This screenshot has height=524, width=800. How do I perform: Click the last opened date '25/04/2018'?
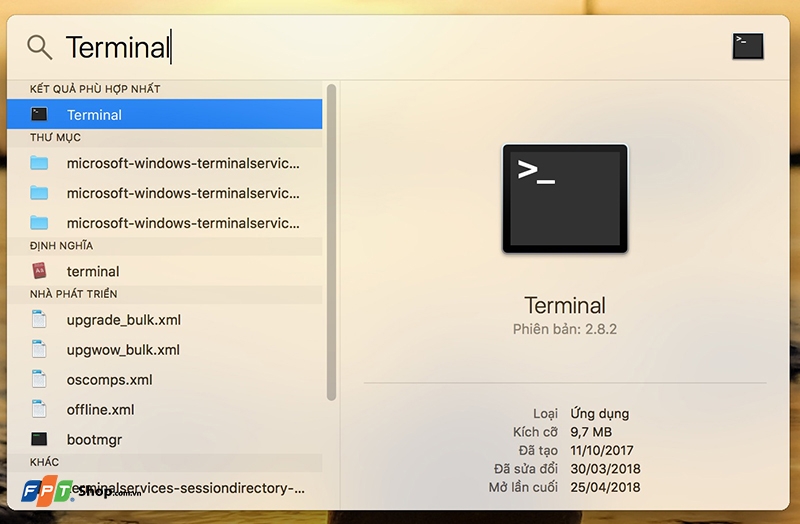coord(605,487)
